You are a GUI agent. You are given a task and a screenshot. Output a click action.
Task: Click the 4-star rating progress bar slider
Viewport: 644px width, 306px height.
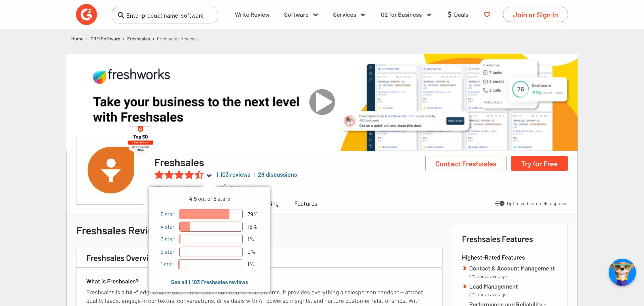[x=210, y=226]
